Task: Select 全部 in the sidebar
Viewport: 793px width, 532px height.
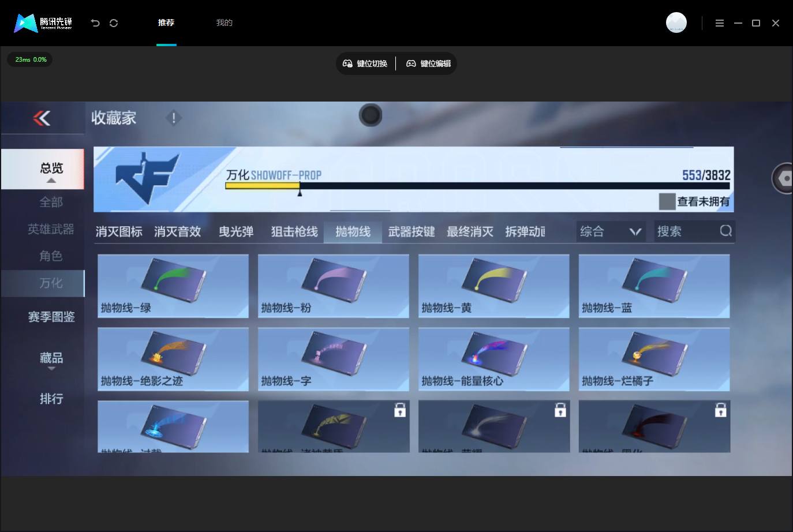Action: (x=51, y=202)
